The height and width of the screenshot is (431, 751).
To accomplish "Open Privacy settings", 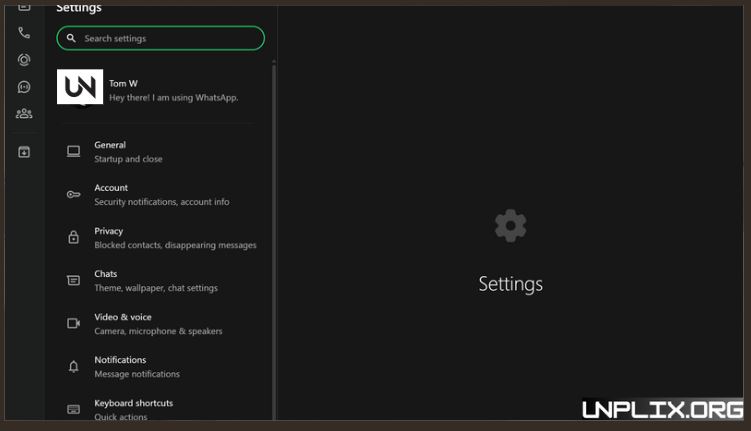I will click(160, 238).
